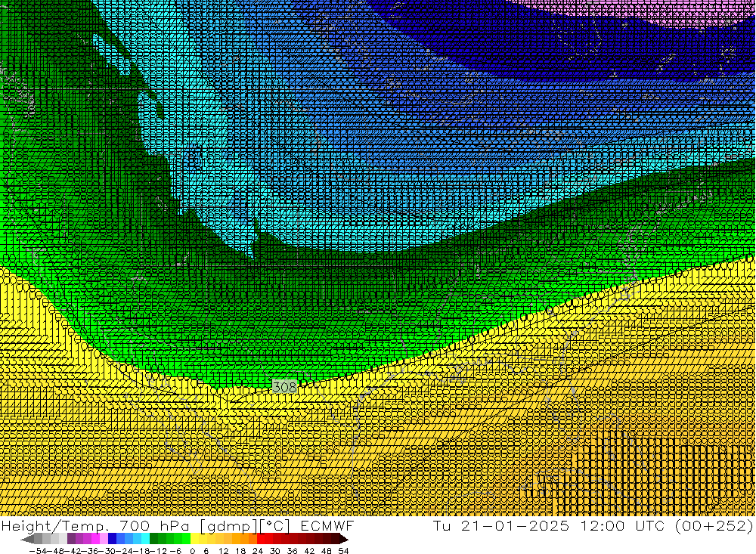Pick the magenta legend swatch
The height and width of the screenshot is (554, 756).
coord(95,539)
